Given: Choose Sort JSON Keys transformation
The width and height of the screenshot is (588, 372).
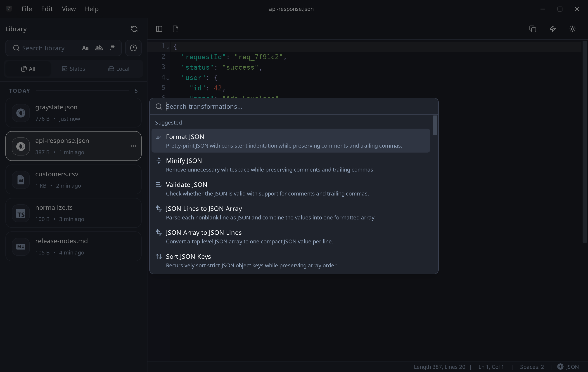Looking at the screenshot, I should pyautogui.click(x=291, y=260).
